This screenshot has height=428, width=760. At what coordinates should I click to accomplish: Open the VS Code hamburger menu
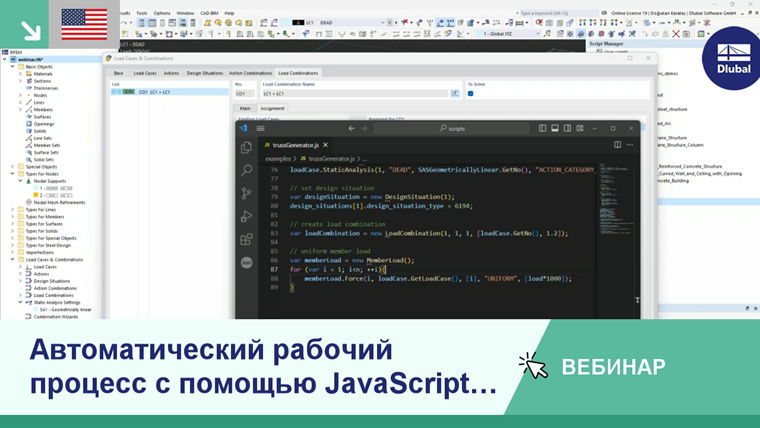tap(261, 128)
